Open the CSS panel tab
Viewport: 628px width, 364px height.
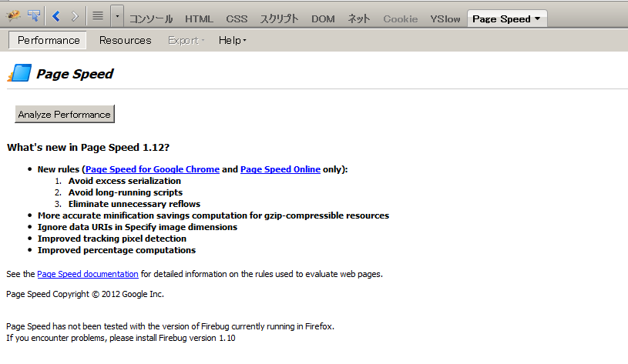[237, 18]
